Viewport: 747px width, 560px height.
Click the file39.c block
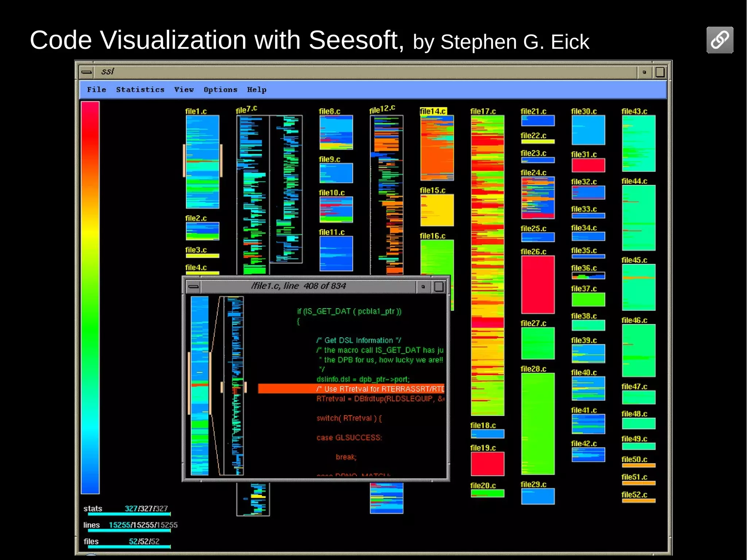point(588,354)
